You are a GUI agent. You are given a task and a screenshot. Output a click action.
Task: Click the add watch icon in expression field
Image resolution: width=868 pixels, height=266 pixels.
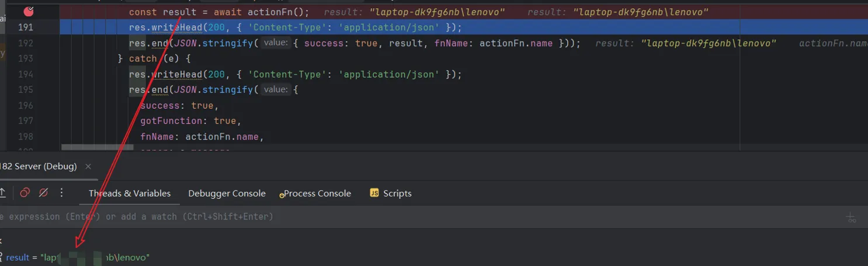tap(852, 217)
